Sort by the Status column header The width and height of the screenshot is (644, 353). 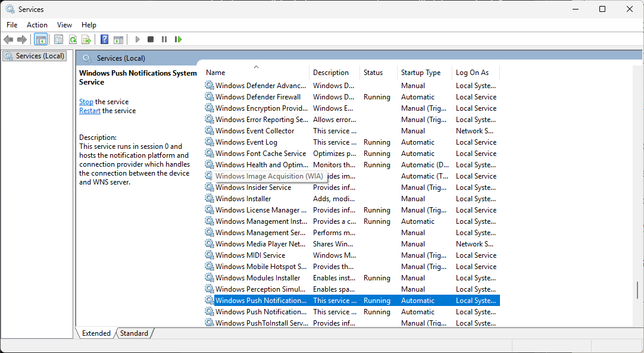click(x=379, y=72)
